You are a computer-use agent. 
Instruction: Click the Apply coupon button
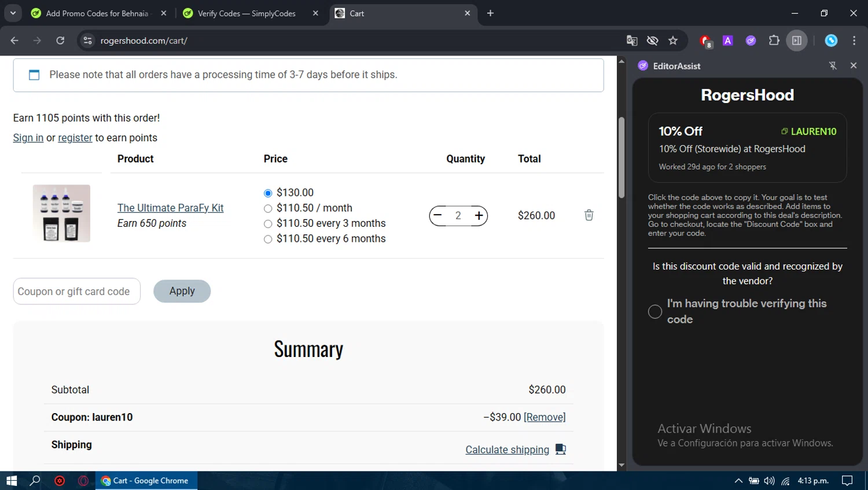pos(182,291)
